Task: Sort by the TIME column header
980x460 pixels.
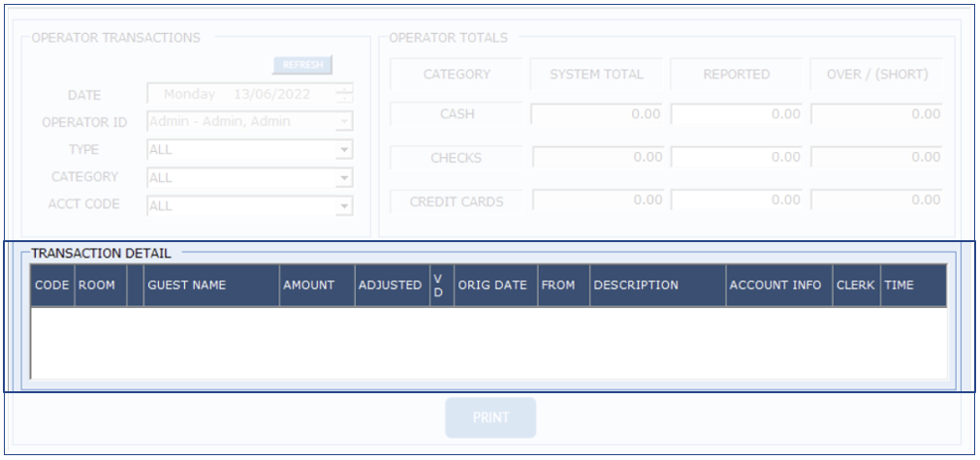Action: pos(911,286)
